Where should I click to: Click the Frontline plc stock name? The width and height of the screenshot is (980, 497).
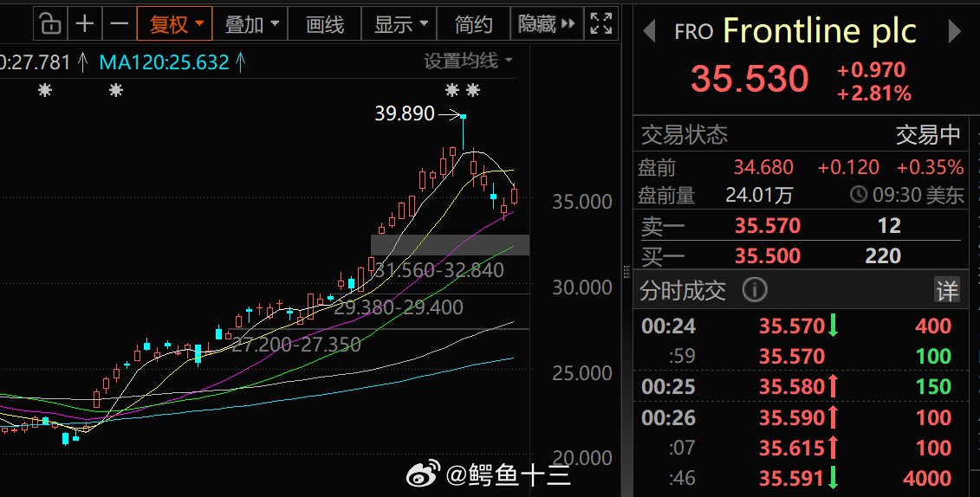pos(820,30)
